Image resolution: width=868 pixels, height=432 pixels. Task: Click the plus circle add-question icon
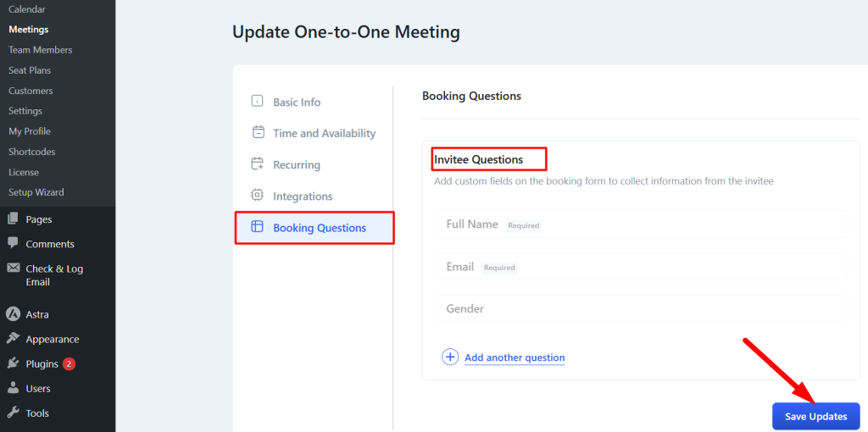pyautogui.click(x=450, y=357)
